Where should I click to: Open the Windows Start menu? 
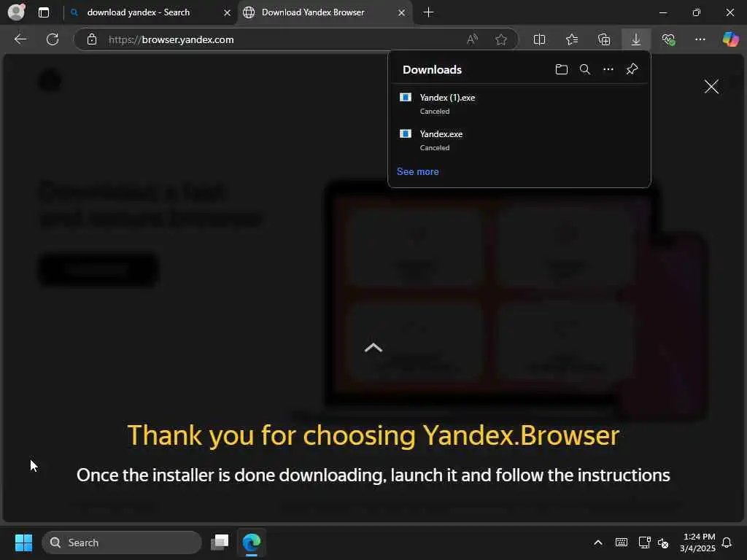pos(23,542)
